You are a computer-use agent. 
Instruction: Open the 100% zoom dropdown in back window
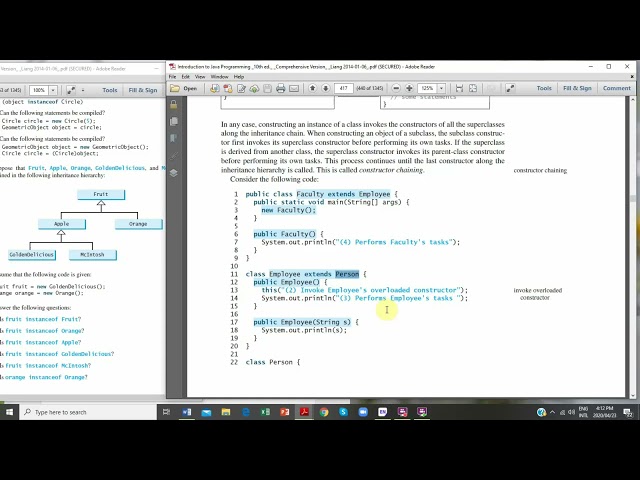point(53,90)
